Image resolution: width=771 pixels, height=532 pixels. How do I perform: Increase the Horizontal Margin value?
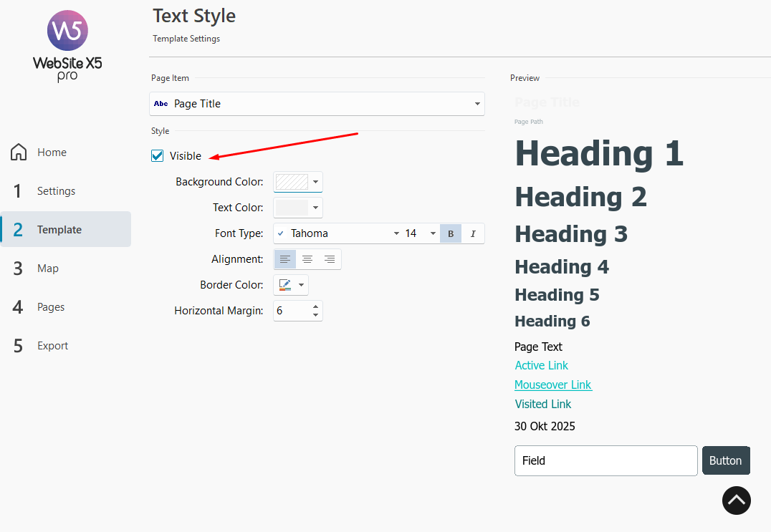(315, 306)
